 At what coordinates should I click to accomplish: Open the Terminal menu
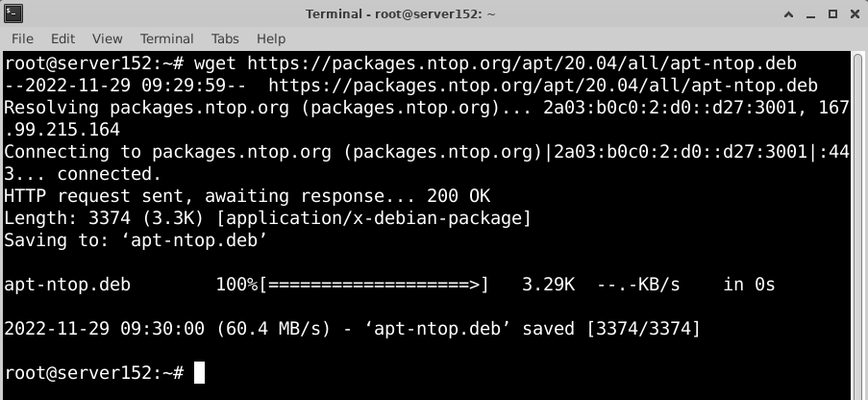166,38
